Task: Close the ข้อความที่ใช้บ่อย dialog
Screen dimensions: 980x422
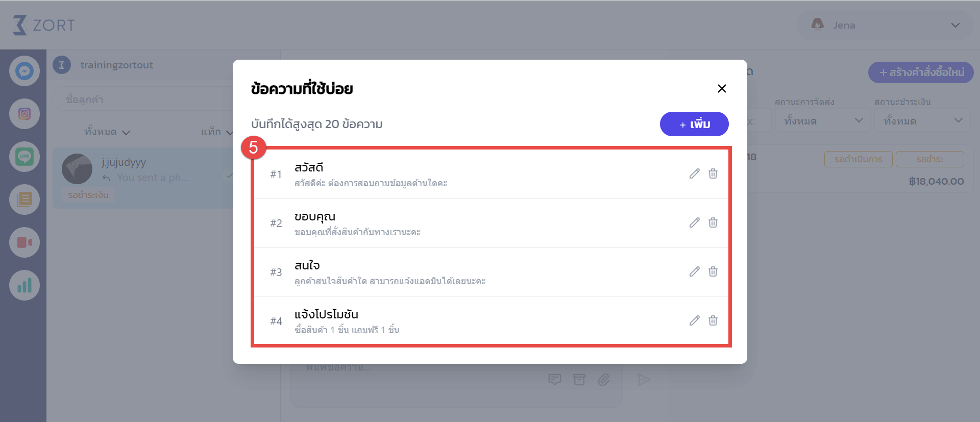Action: 722,89
